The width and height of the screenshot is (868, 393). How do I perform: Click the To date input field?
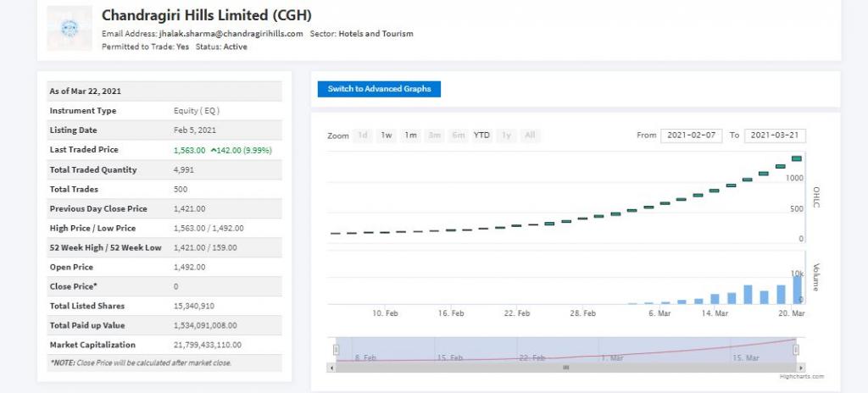[775, 136]
